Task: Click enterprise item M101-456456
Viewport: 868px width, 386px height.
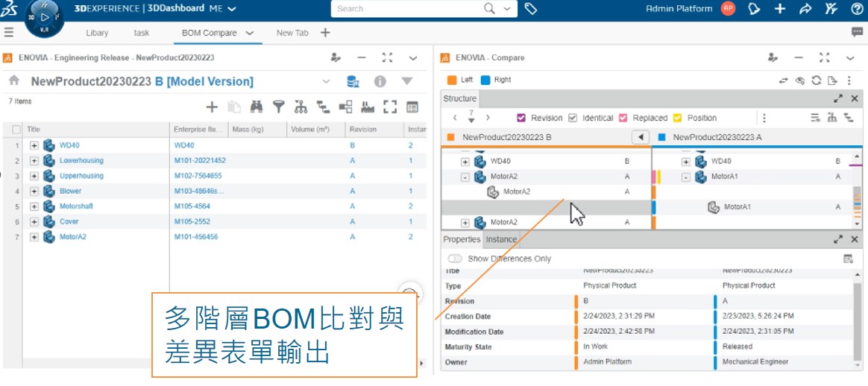Action: click(x=196, y=237)
